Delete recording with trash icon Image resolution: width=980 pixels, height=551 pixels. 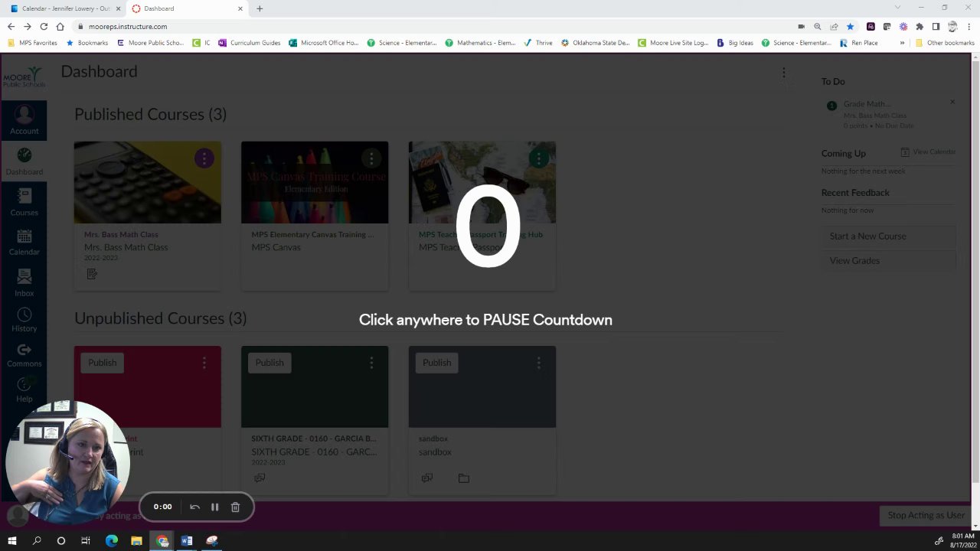[235, 507]
